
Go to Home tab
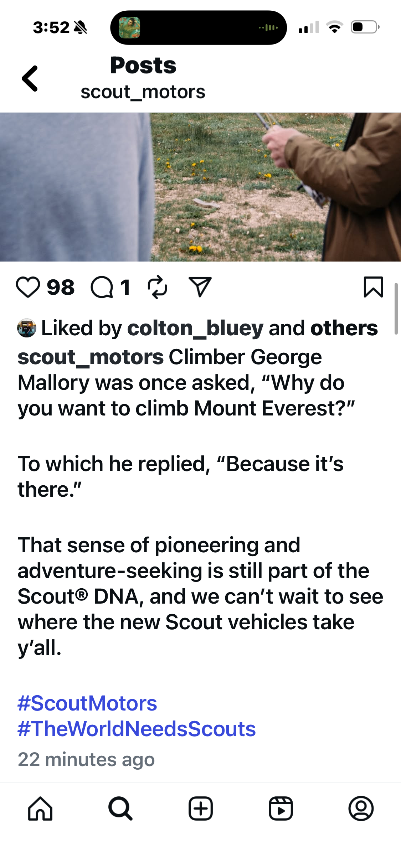[x=40, y=808]
